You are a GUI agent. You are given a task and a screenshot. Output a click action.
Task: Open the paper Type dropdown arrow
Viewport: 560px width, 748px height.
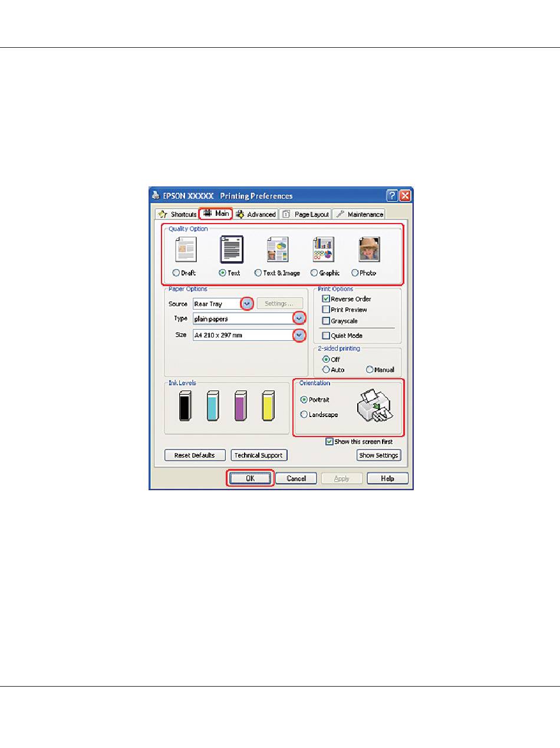coord(300,319)
